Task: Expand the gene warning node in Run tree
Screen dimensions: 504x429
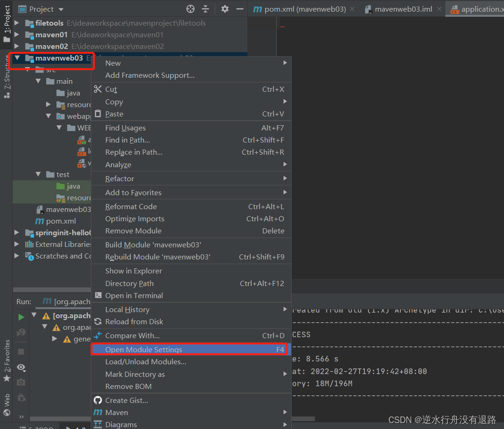Action: (x=54, y=338)
